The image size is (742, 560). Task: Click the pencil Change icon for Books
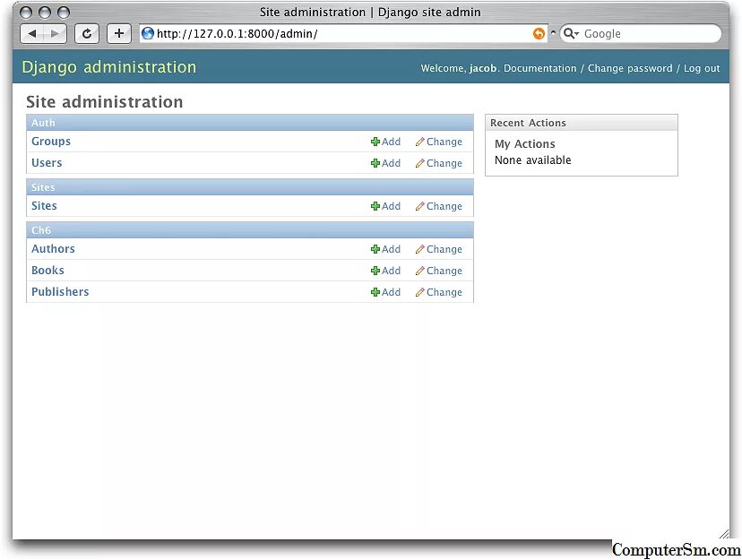(x=419, y=271)
